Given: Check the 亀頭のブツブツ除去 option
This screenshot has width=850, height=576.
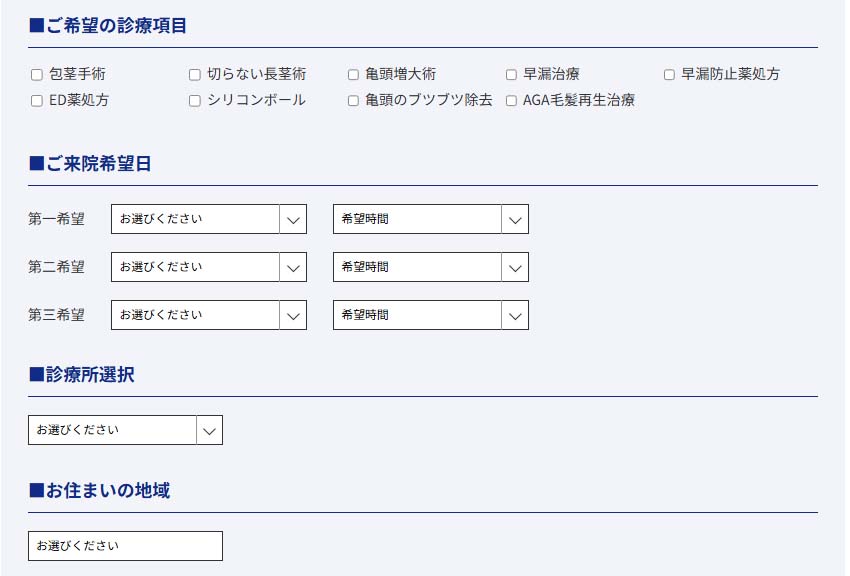Looking at the screenshot, I should click(x=353, y=101).
